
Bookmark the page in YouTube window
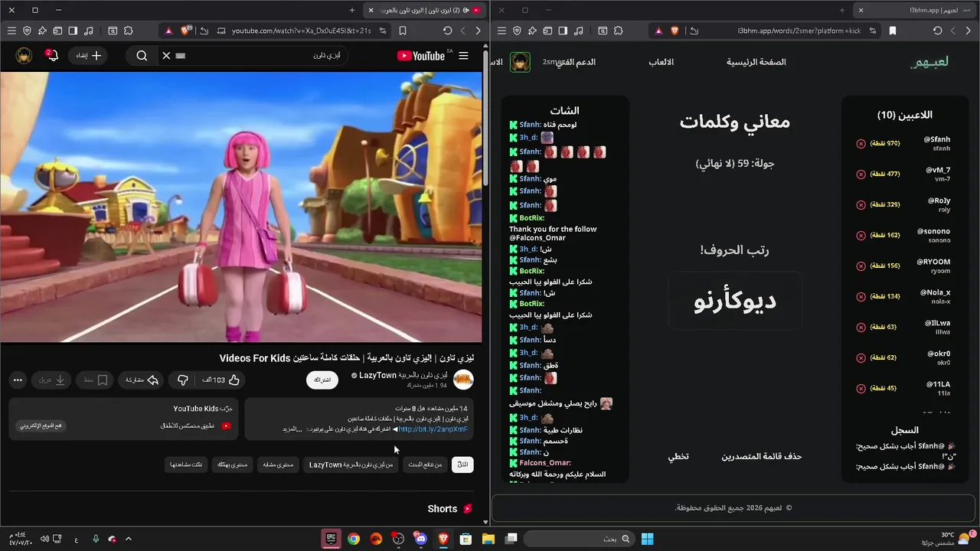pos(403,31)
